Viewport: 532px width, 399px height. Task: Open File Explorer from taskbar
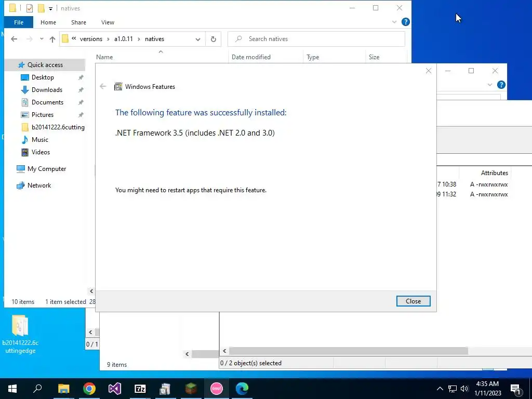point(63,389)
